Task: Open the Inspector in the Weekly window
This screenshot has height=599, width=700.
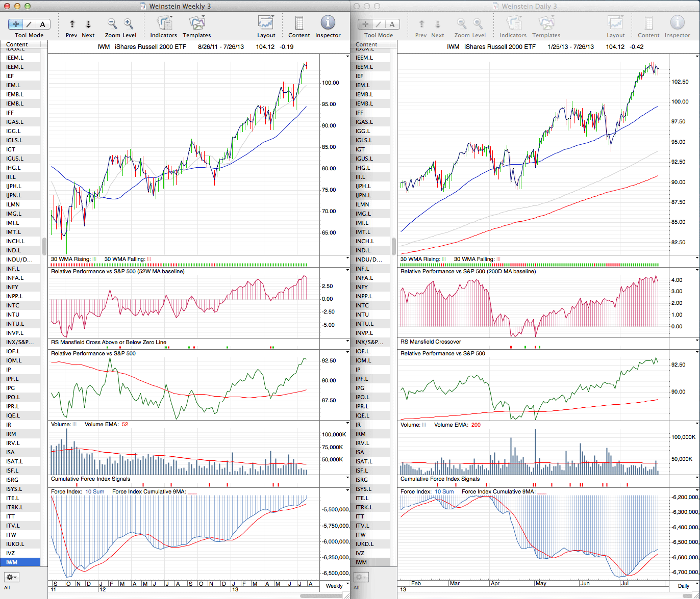Action: tap(328, 23)
